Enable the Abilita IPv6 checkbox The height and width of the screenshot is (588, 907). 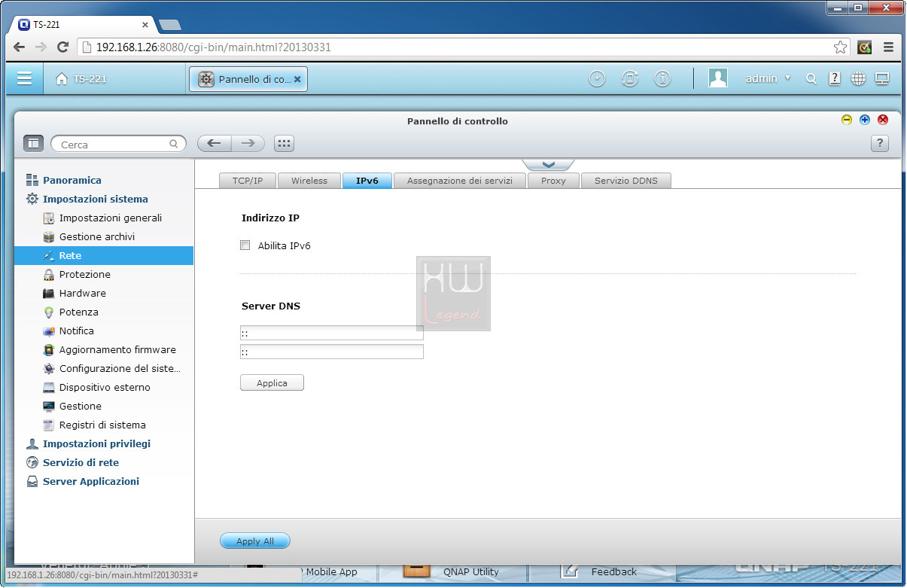coord(245,245)
